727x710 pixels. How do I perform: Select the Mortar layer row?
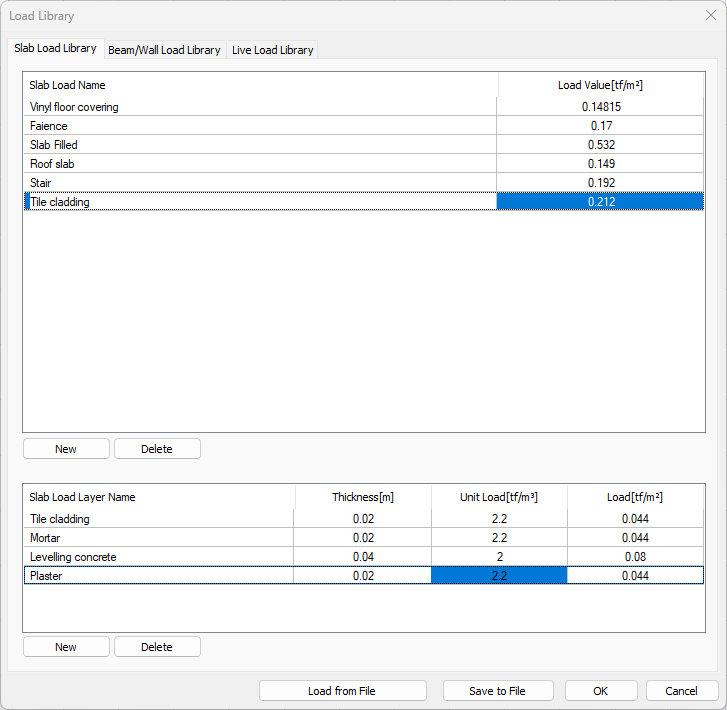click(x=46, y=538)
